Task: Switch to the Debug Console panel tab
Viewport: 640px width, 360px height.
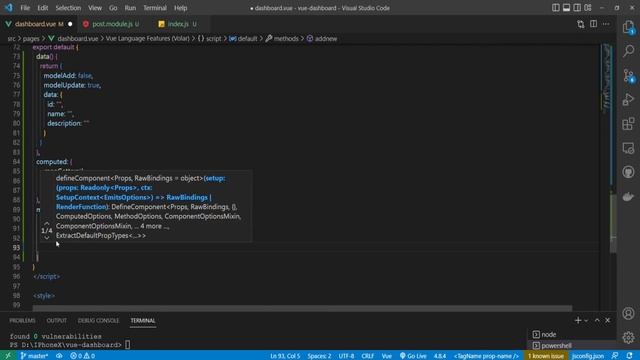Action: pyautogui.click(x=98, y=320)
